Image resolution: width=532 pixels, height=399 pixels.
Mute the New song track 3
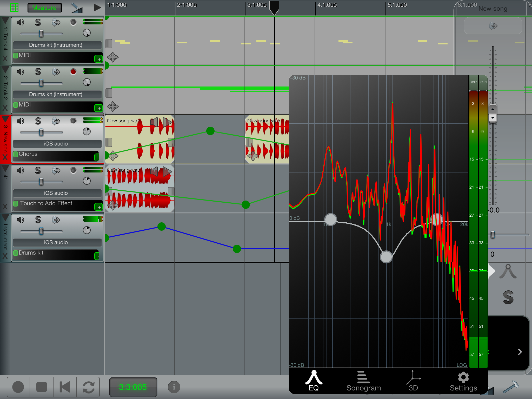point(20,121)
